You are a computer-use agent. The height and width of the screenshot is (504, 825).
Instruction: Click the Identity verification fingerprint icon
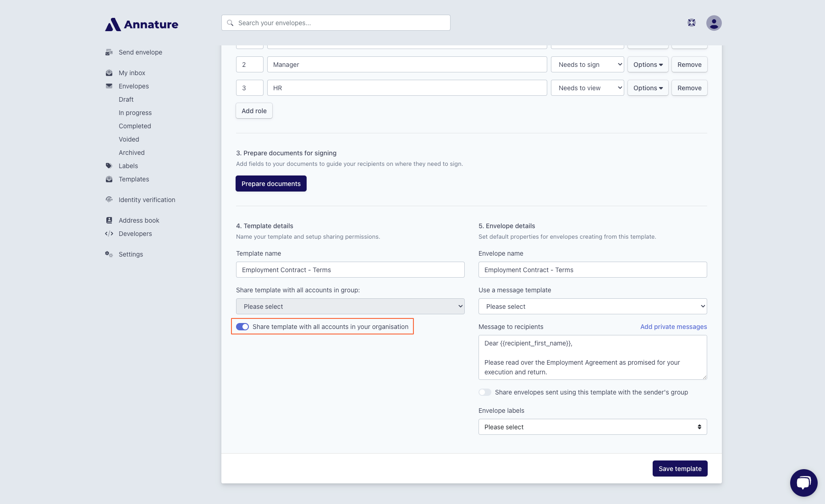pyautogui.click(x=109, y=200)
